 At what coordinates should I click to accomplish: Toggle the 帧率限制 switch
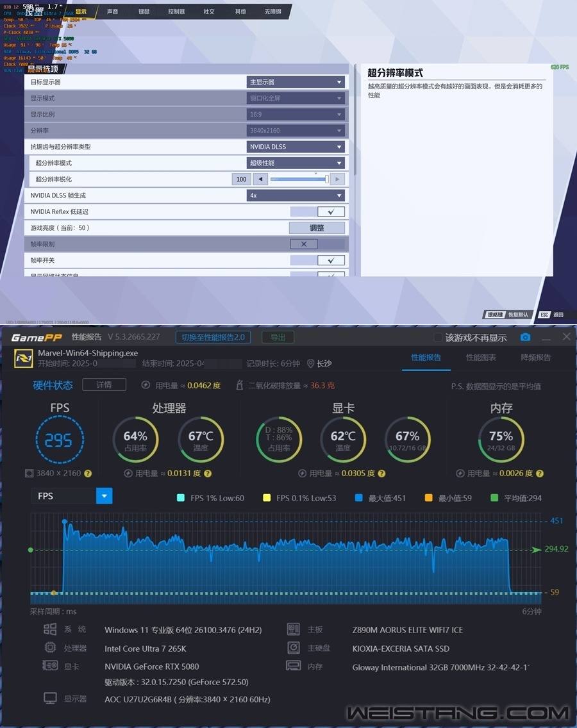[x=317, y=244]
